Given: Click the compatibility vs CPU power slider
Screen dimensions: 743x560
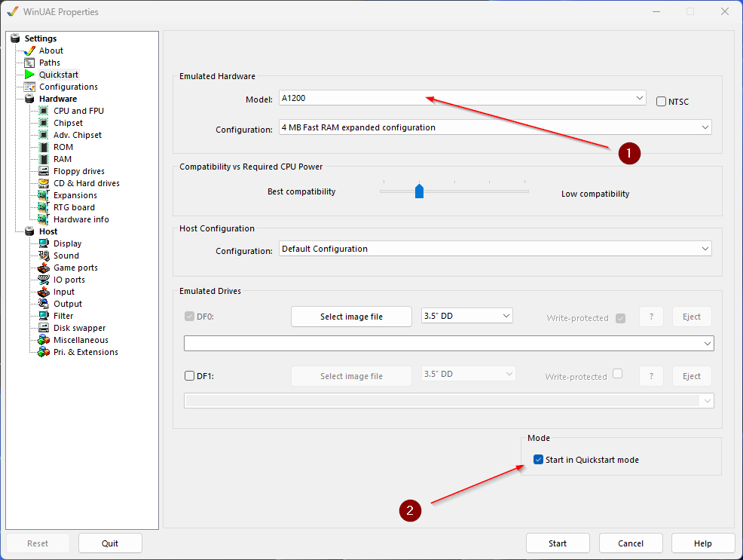Looking at the screenshot, I should (454, 191).
